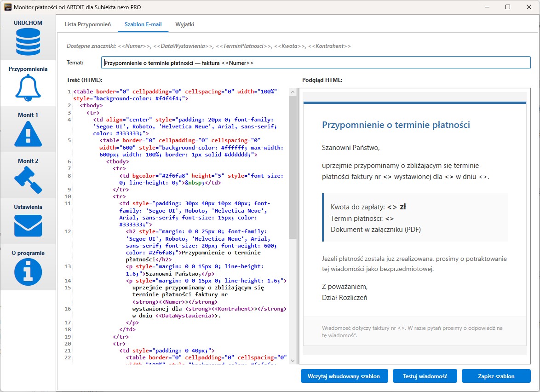Click 'Jeżeli płatność została już zrealizowana' paragraph
The image size is (540, 392).
tap(414, 264)
